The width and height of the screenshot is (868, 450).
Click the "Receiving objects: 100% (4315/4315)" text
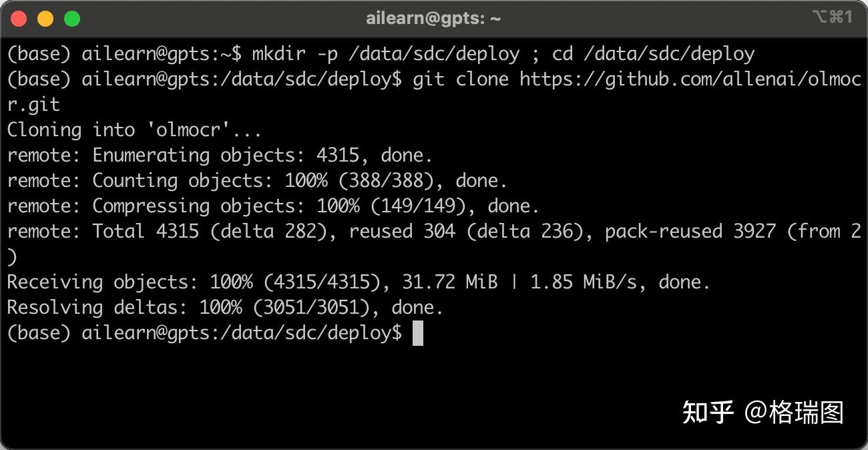click(198, 282)
